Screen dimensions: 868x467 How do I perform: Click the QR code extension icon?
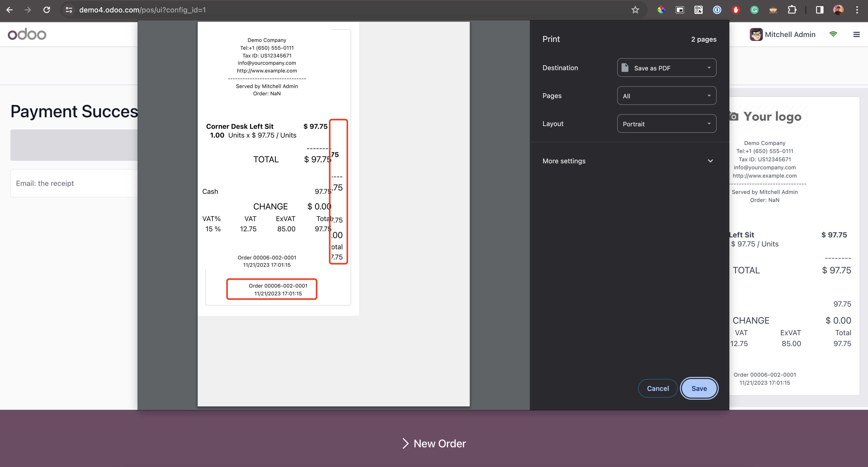(x=698, y=10)
